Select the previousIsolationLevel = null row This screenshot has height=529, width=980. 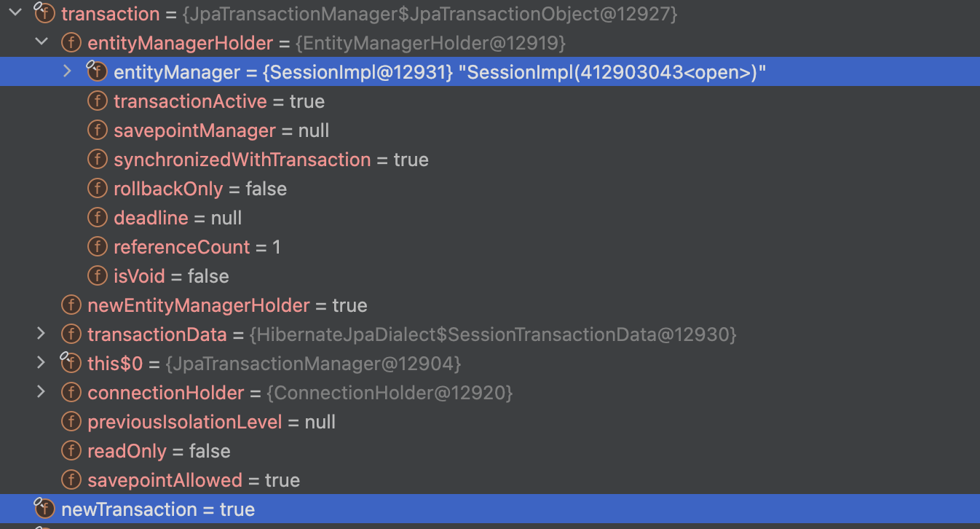(490, 422)
